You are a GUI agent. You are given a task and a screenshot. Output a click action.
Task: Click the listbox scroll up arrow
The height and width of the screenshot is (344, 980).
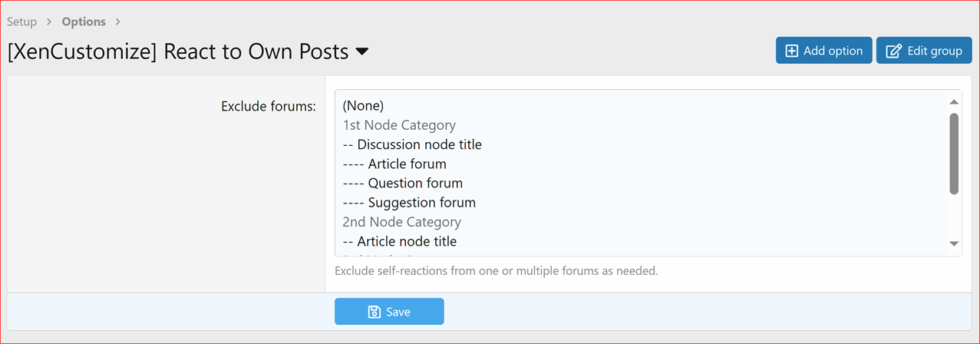pos(954,101)
